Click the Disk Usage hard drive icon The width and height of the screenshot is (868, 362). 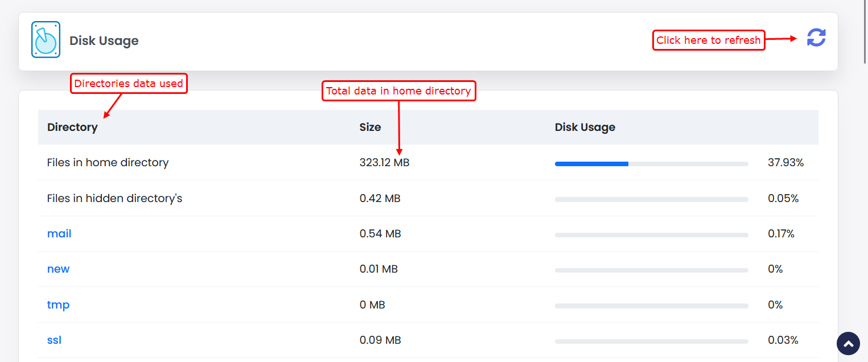tap(46, 40)
